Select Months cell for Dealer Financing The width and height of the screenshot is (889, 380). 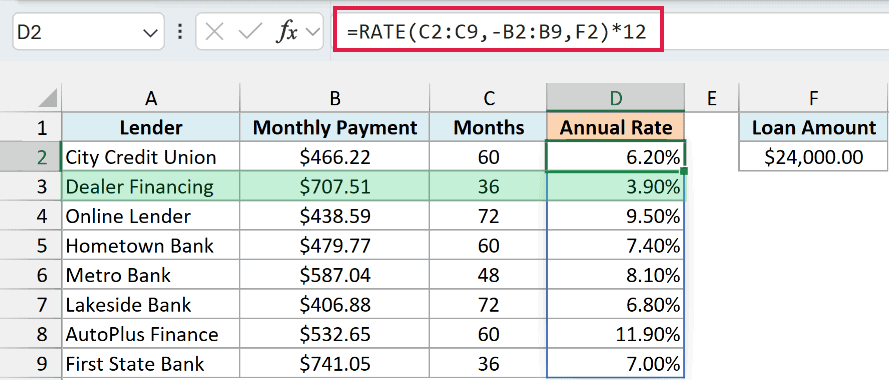click(x=488, y=186)
